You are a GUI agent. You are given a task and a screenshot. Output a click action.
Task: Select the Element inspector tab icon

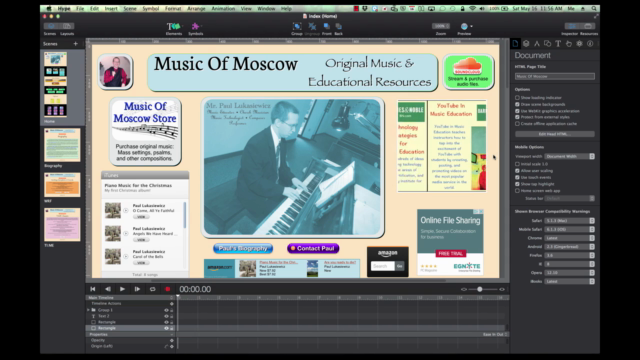547,44
